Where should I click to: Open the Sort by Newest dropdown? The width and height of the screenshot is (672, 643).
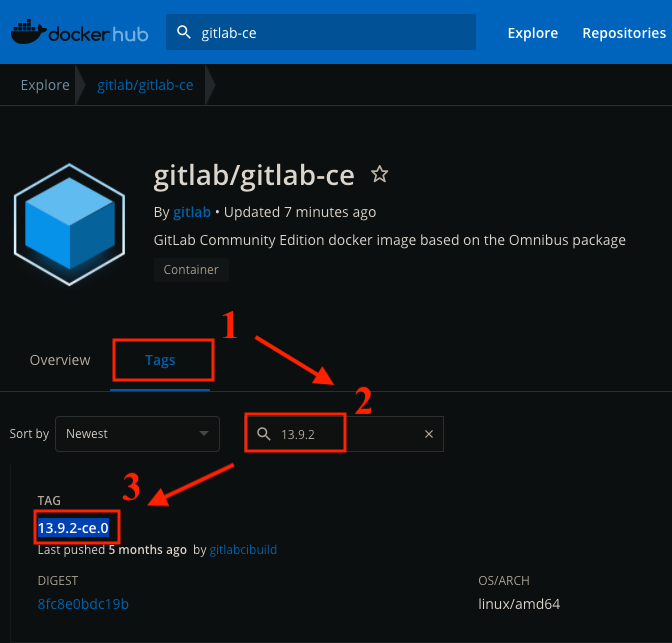137,434
